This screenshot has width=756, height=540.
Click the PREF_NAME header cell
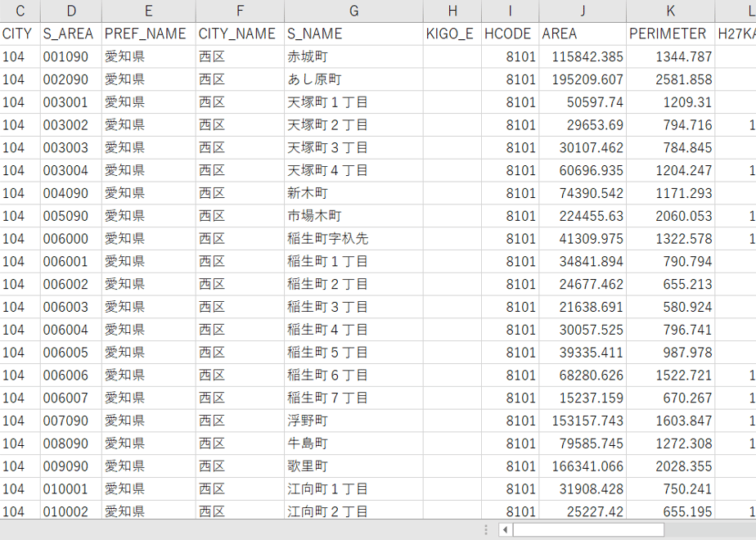[x=149, y=34]
